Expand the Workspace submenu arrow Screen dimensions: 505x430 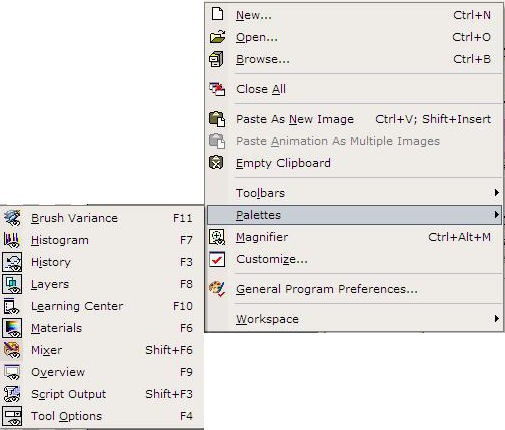(x=497, y=319)
